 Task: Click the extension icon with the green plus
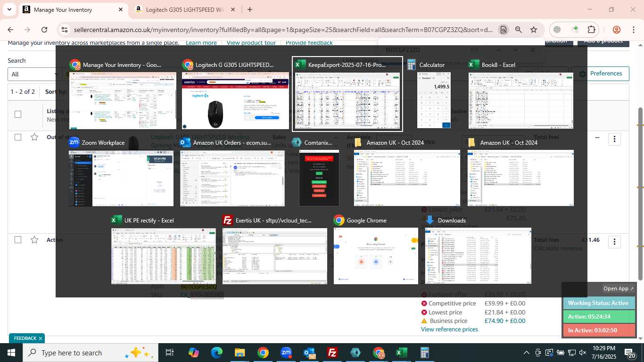pyautogui.click(x=575, y=30)
